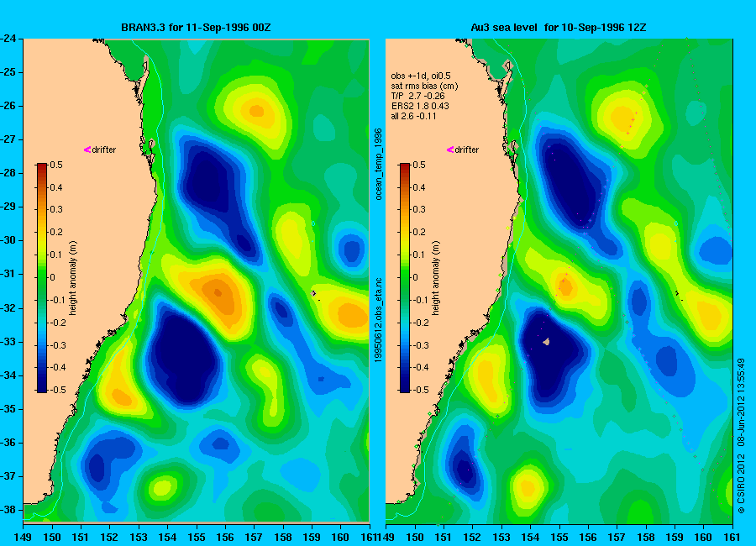Screen dimensions: 756x546
Task: Click the 'ERS2 1.8 0.43' statistic
Action: pos(420,106)
